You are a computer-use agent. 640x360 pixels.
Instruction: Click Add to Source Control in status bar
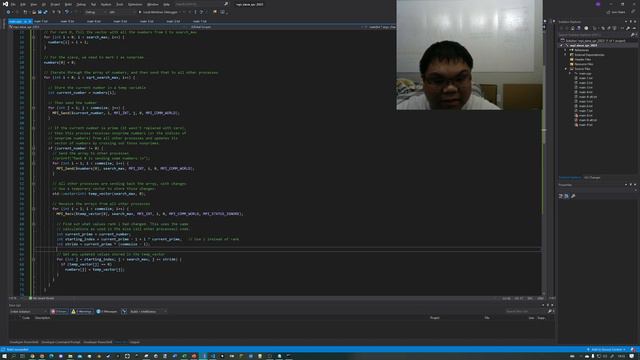tap(607, 349)
